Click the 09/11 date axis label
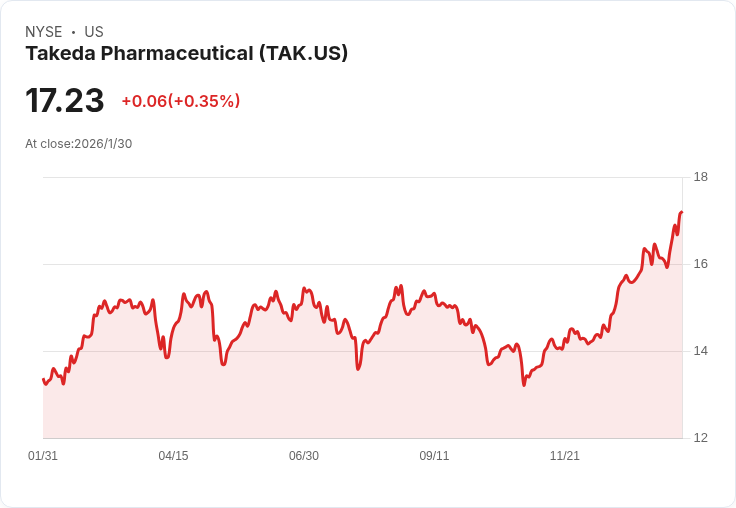 434,455
